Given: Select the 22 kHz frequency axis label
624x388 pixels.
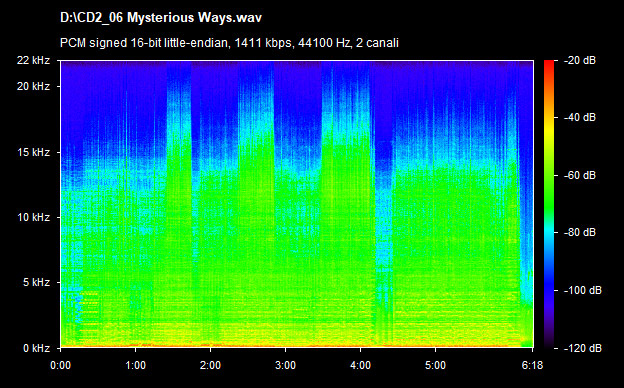Looking at the screenshot, I should click(x=33, y=60).
